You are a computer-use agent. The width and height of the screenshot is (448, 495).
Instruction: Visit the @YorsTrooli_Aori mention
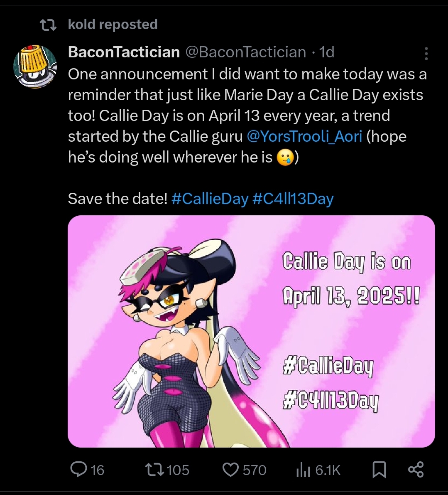click(304, 136)
